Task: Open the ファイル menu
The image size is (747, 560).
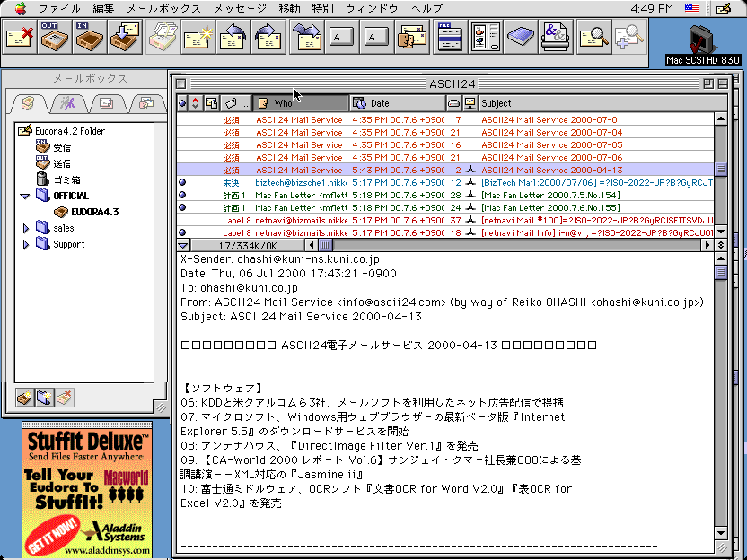Action: click(59, 9)
